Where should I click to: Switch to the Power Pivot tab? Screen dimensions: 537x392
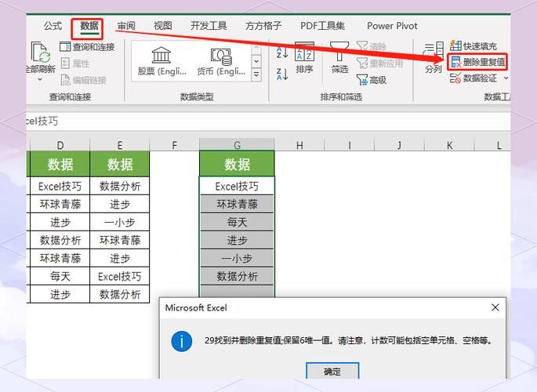pos(392,26)
